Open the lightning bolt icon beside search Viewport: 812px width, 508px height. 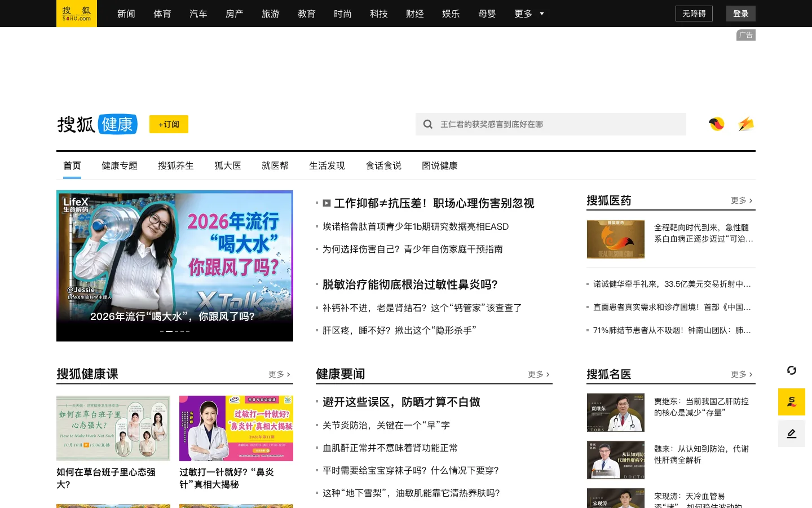746,124
